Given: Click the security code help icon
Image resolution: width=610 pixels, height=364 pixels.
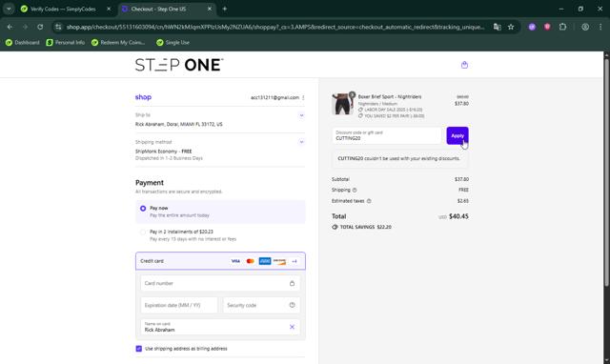Looking at the screenshot, I should click(293, 305).
